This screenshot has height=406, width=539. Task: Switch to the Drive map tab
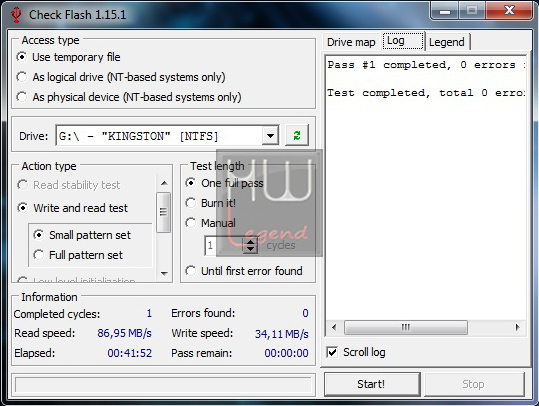tap(351, 42)
